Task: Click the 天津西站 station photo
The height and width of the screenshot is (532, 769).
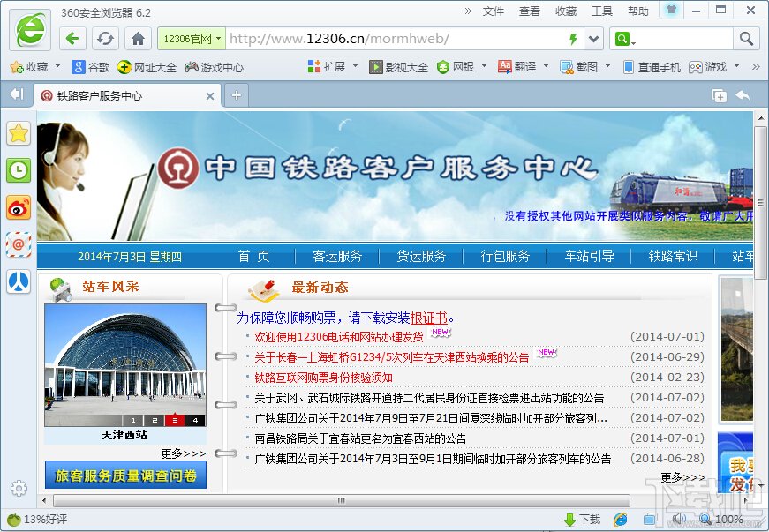Action: pyautogui.click(x=125, y=365)
